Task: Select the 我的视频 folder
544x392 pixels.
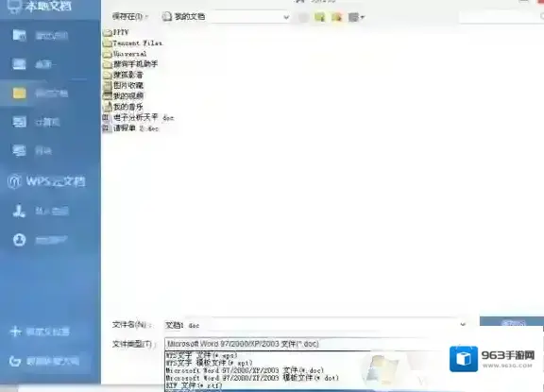Action: (123, 96)
